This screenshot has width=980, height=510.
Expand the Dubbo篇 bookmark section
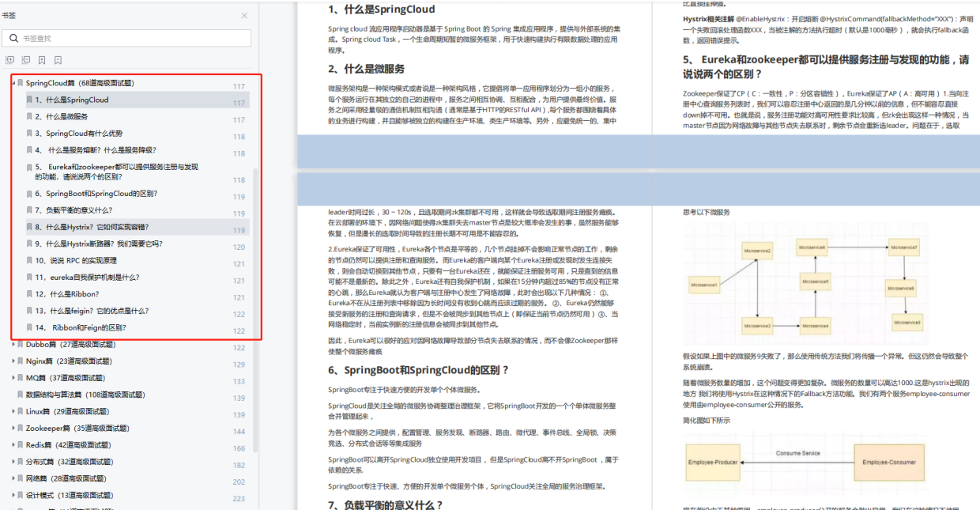pyautogui.click(x=13, y=345)
